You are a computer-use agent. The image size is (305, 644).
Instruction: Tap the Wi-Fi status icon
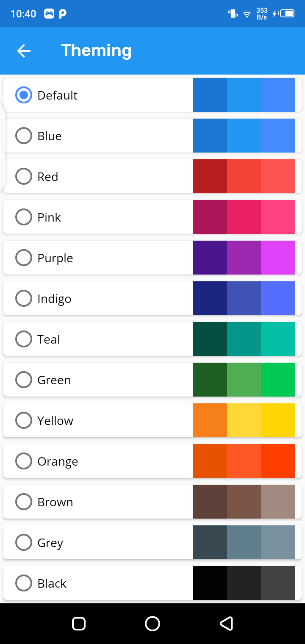pyautogui.click(x=247, y=14)
